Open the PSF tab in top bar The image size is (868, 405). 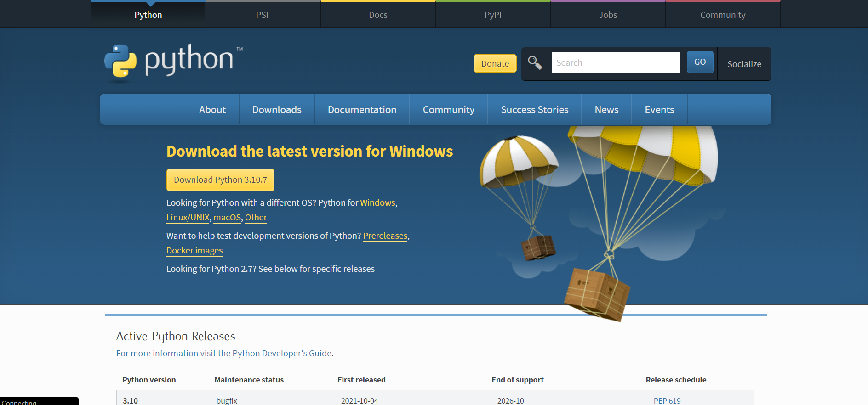263,15
